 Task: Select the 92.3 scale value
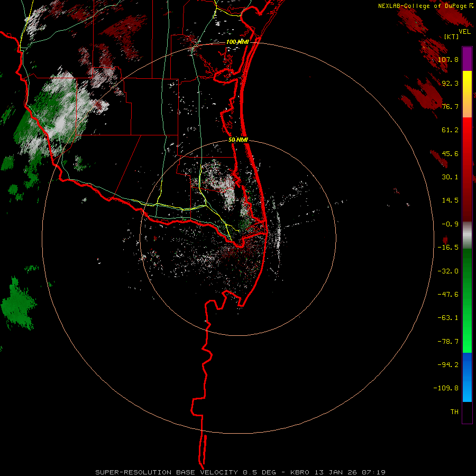[450, 83]
